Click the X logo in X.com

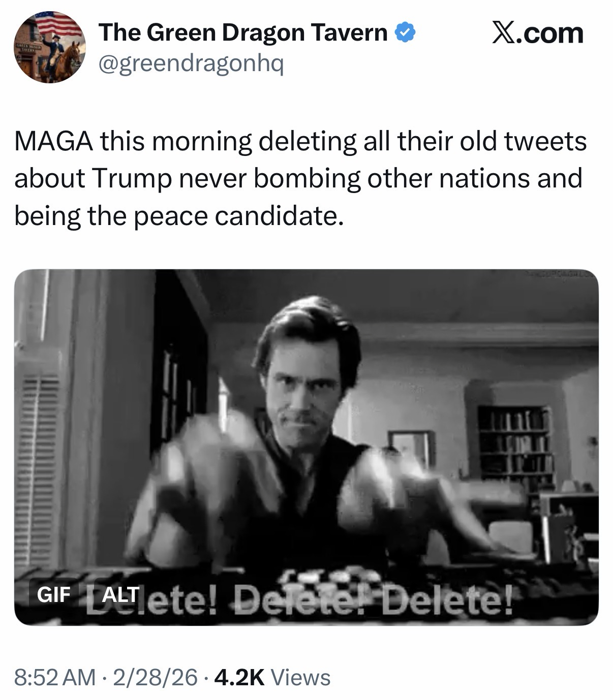[505, 33]
